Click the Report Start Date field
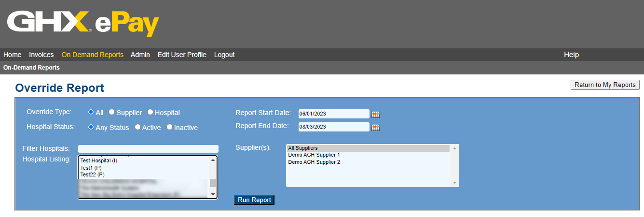This screenshot has height=217, width=644. coord(334,114)
